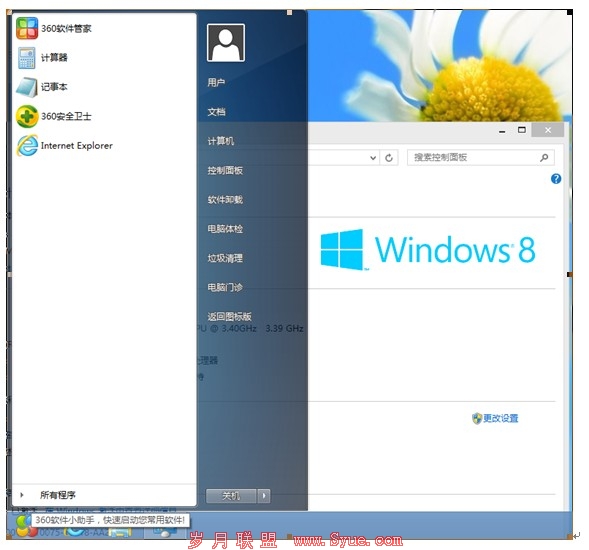
Task: Open the Internet Explorer icon
Action: pyautogui.click(x=27, y=145)
